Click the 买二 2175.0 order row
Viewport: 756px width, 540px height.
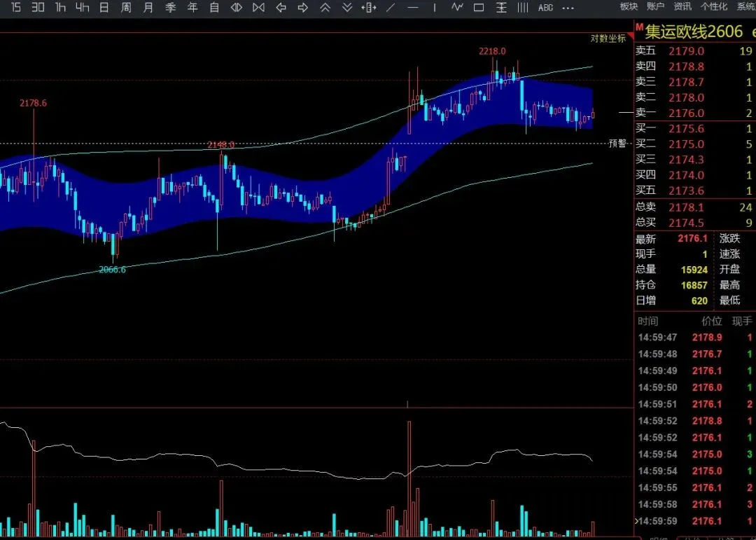(x=694, y=144)
